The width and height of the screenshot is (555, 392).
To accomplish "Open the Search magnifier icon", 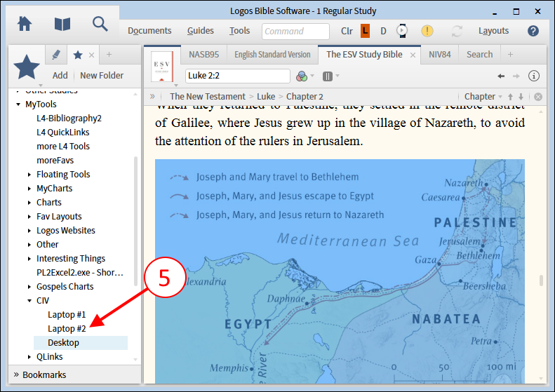I will 100,25.
